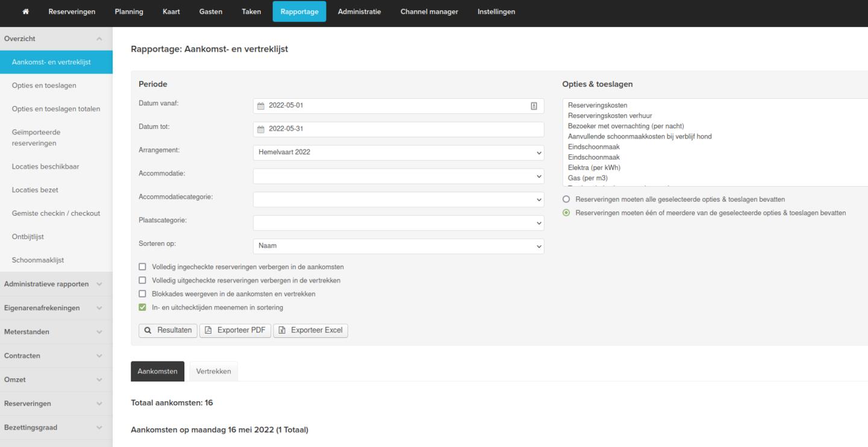Open the Sorteren op dropdown
The width and height of the screenshot is (868, 447).
tap(398, 246)
